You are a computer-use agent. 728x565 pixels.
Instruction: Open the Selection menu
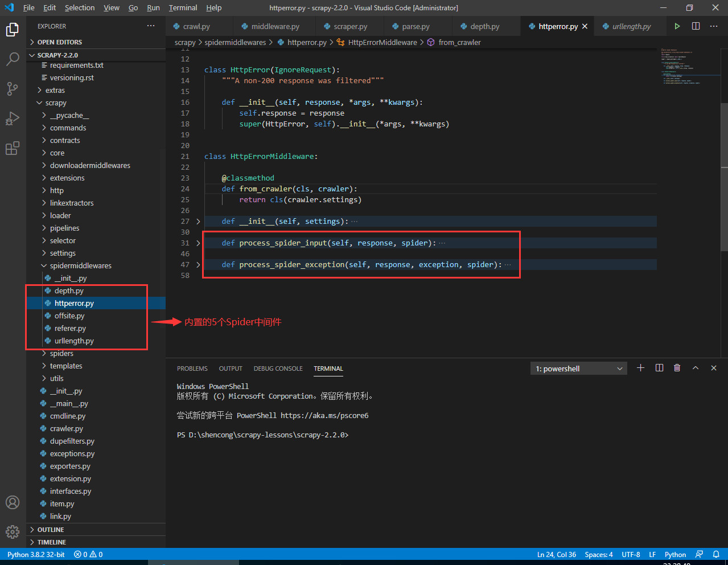coord(80,7)
